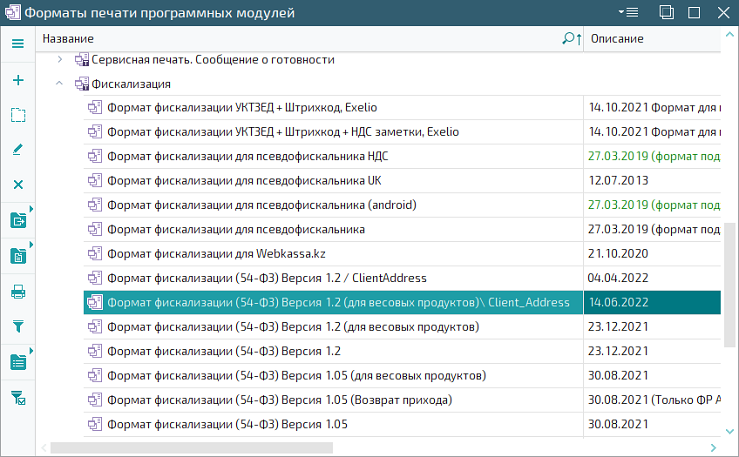
Task: Select Формат фискализации (54-ФЗ) Версия 1.05 (Возврат прихода)
Action: [279, 400]
